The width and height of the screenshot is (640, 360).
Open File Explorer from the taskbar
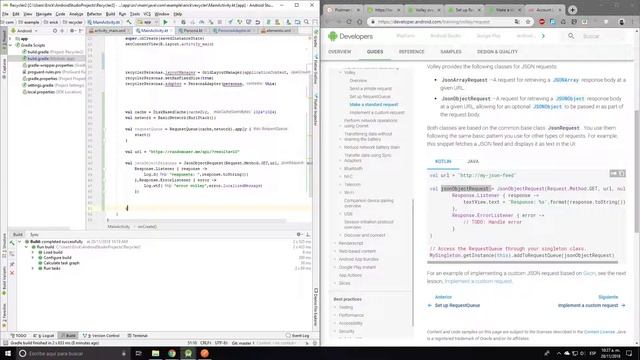(x=156, y=353)
